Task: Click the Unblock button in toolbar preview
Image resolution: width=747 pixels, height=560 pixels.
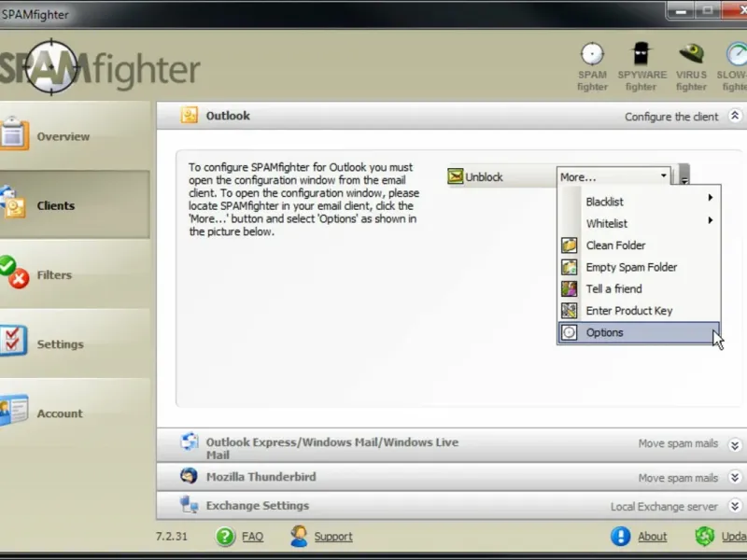Action: click(475, 176)
